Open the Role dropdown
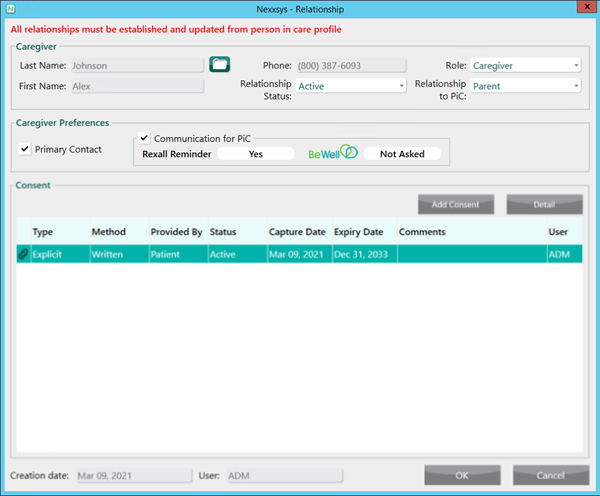 pos(526,66)
